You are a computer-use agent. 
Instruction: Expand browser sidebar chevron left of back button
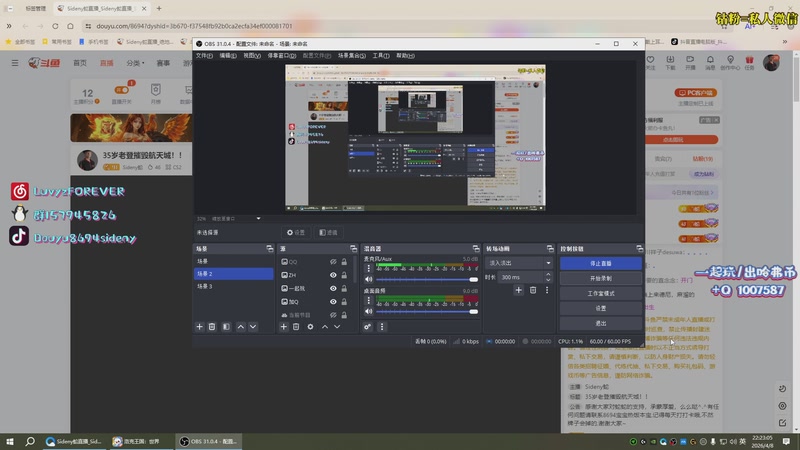pyautogui.click(x=9, y=26)
